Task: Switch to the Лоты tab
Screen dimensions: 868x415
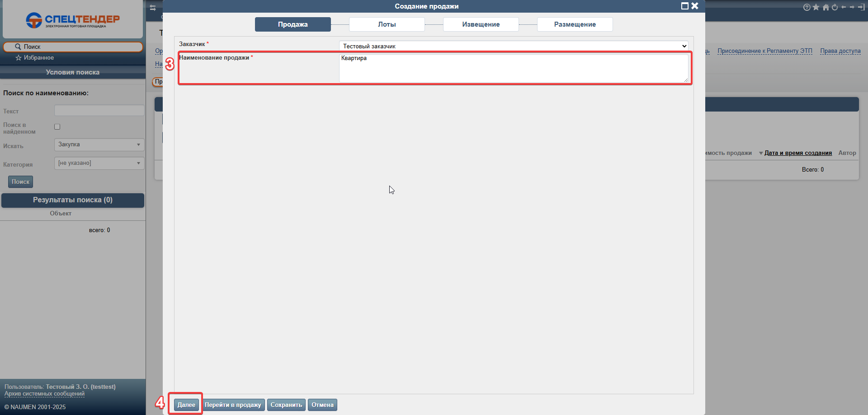Action: tap(387, 24)
